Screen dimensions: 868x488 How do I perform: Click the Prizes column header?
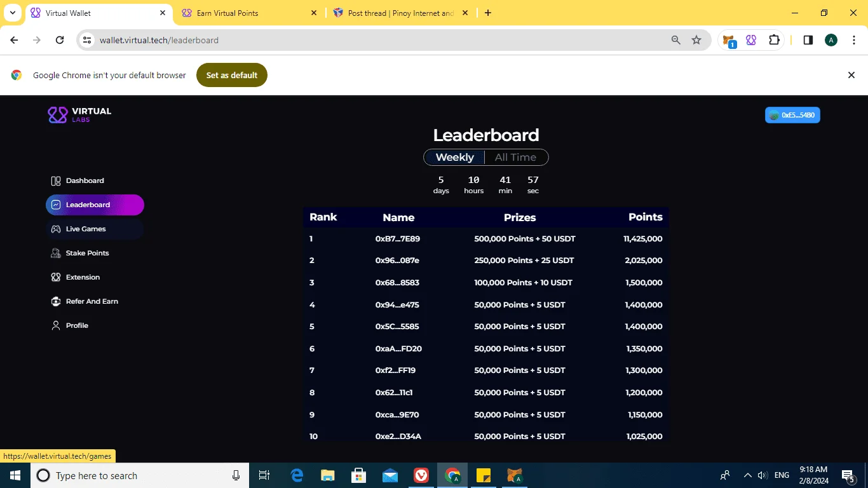(x=520, y=217)
